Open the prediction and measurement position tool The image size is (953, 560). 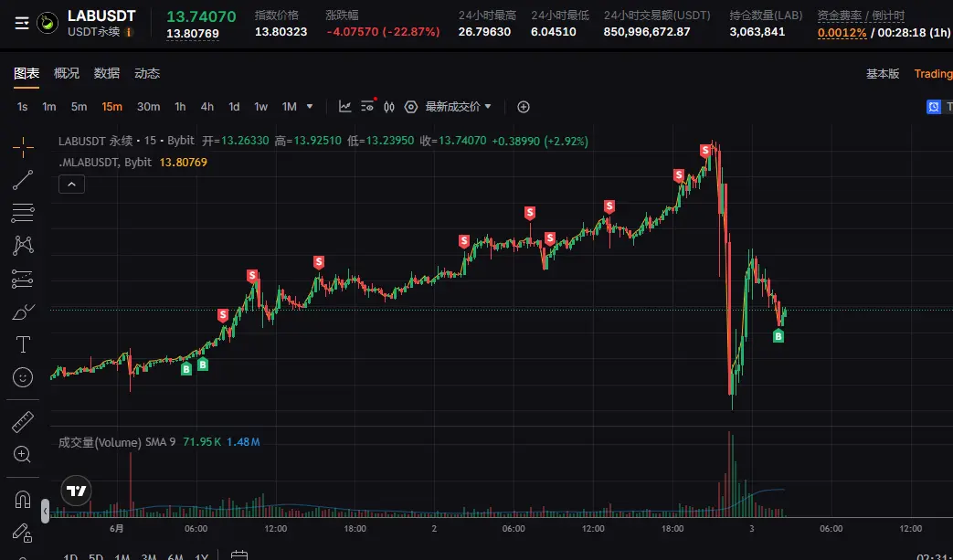(23, 279)
